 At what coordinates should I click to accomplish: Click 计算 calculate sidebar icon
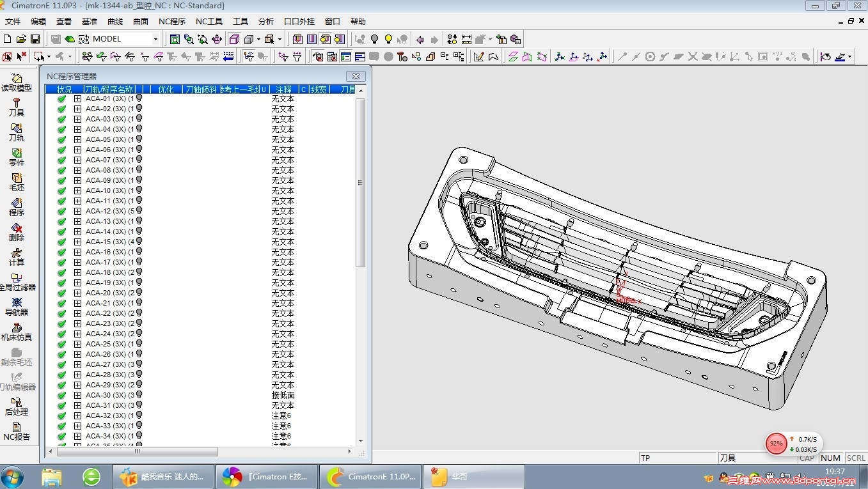click(17, 257)
